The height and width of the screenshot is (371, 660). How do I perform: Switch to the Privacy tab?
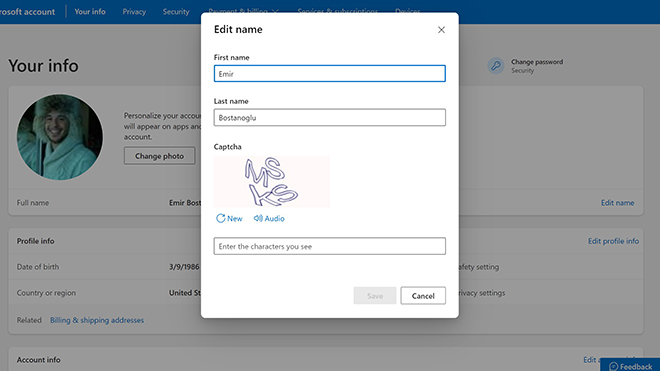tap(134, 12)
